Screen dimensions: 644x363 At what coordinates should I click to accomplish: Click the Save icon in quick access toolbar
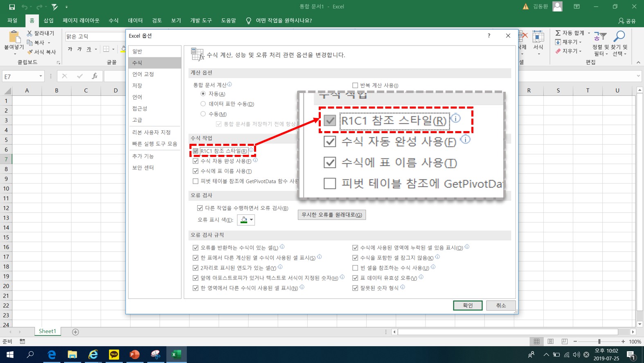(x=12, y=7)
